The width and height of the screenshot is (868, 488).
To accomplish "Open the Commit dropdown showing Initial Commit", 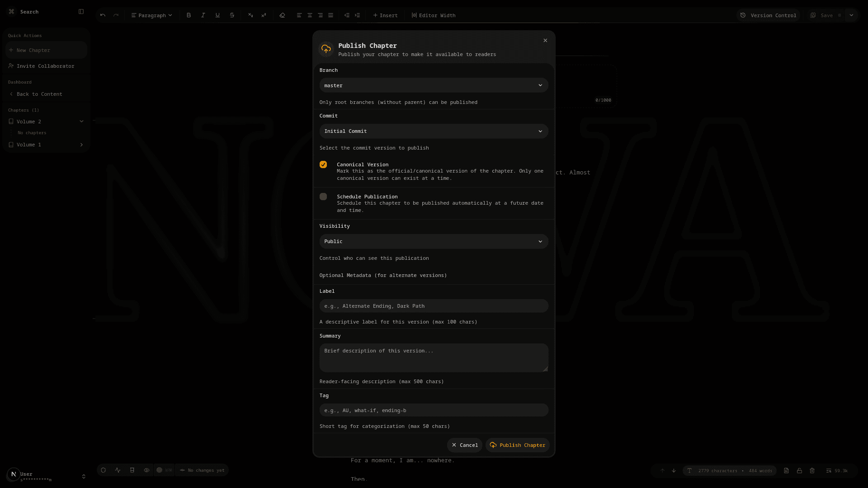I will pyautogui.click(x=434, y=131).
